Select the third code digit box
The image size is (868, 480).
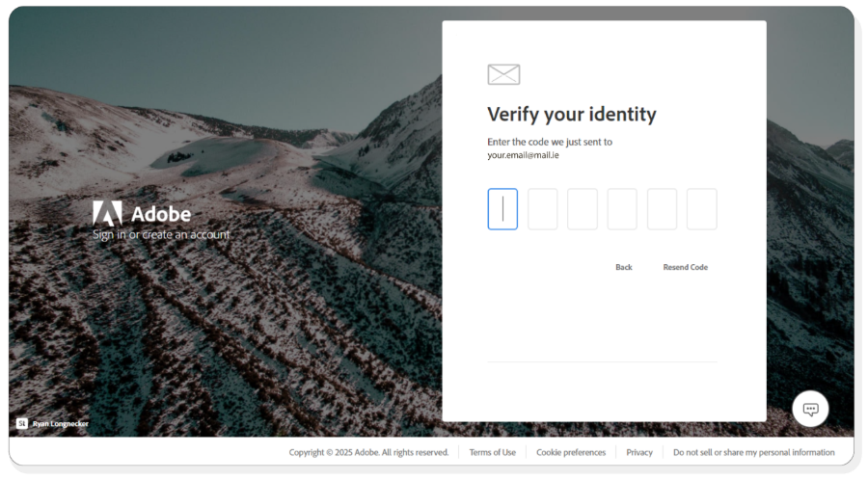pos(583,209)
